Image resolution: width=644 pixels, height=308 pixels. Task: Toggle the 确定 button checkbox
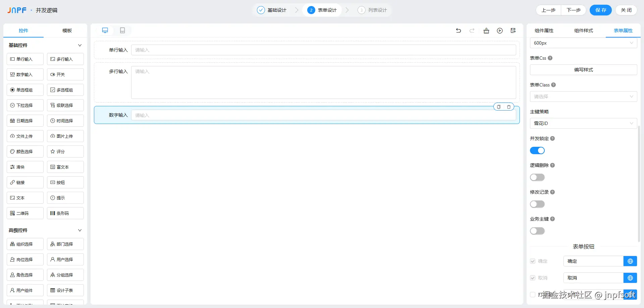[533, 261]
